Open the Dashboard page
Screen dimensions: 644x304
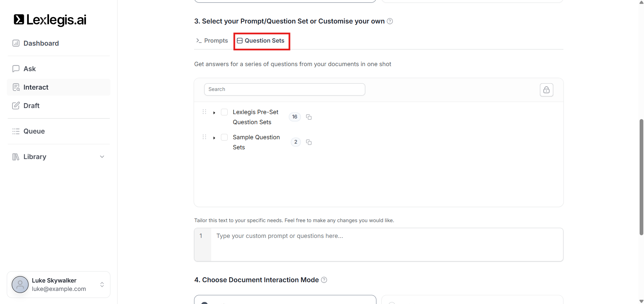[41, 43]
